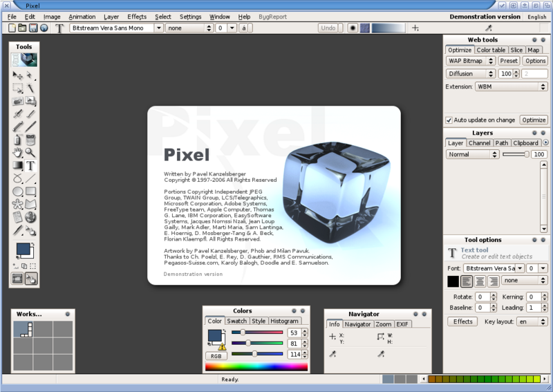553x392 pixels.
Task: Select right text alignment toggle
Action: [x=494, y=281]
